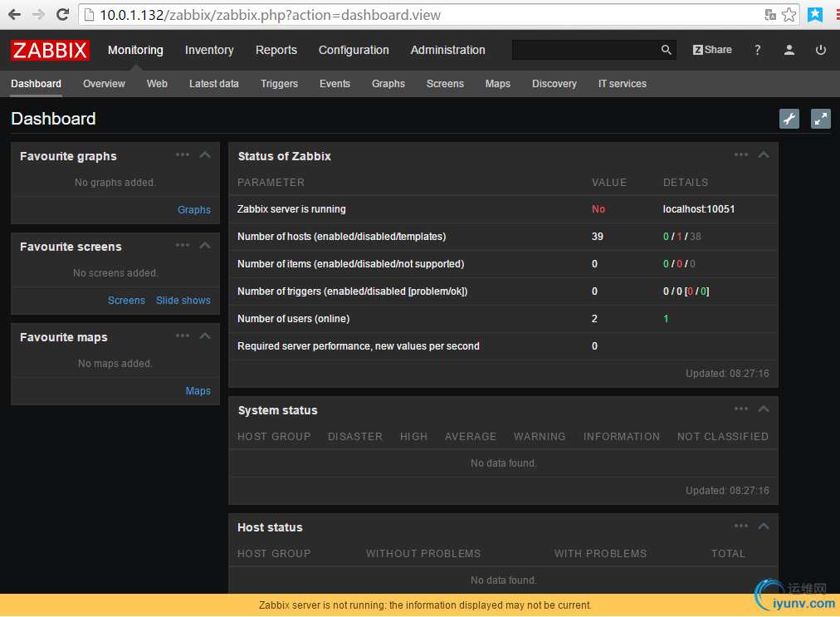The image size is (840, 617).
Task: Bookmark this page with the star
Action: pos(789,15)
